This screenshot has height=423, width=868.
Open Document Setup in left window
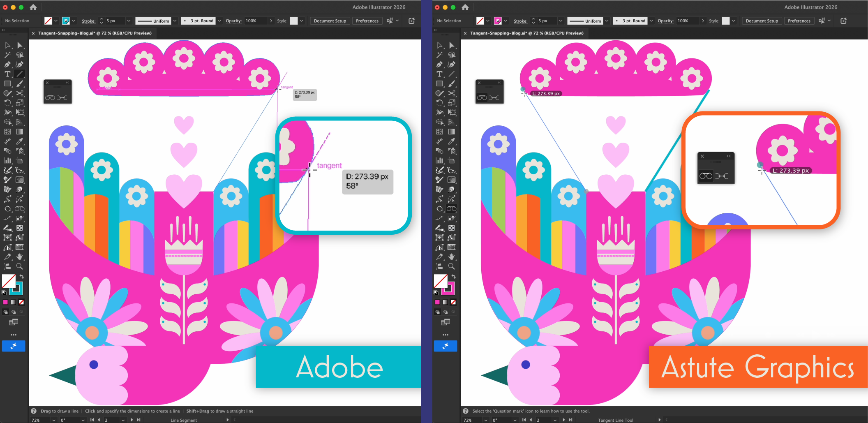(330, 21)
